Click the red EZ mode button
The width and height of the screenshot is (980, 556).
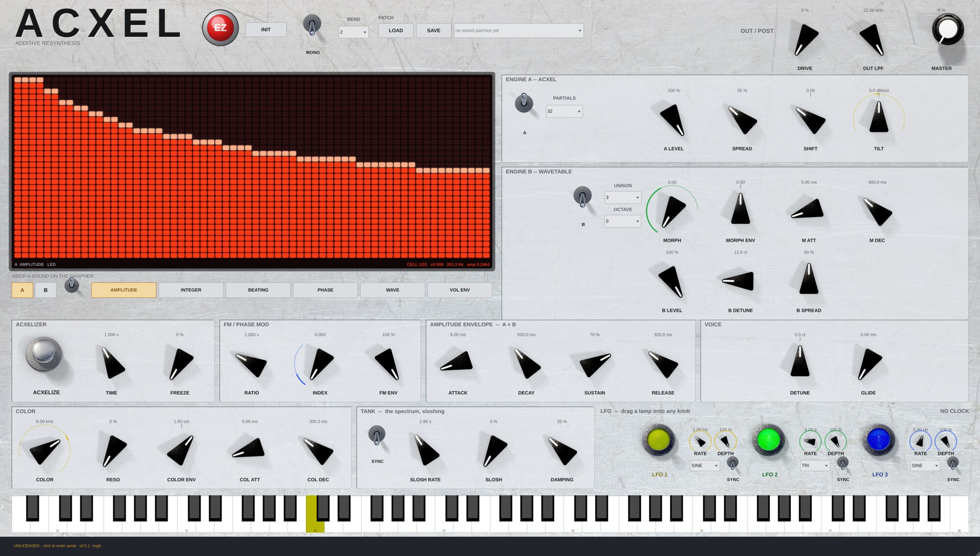220,28
